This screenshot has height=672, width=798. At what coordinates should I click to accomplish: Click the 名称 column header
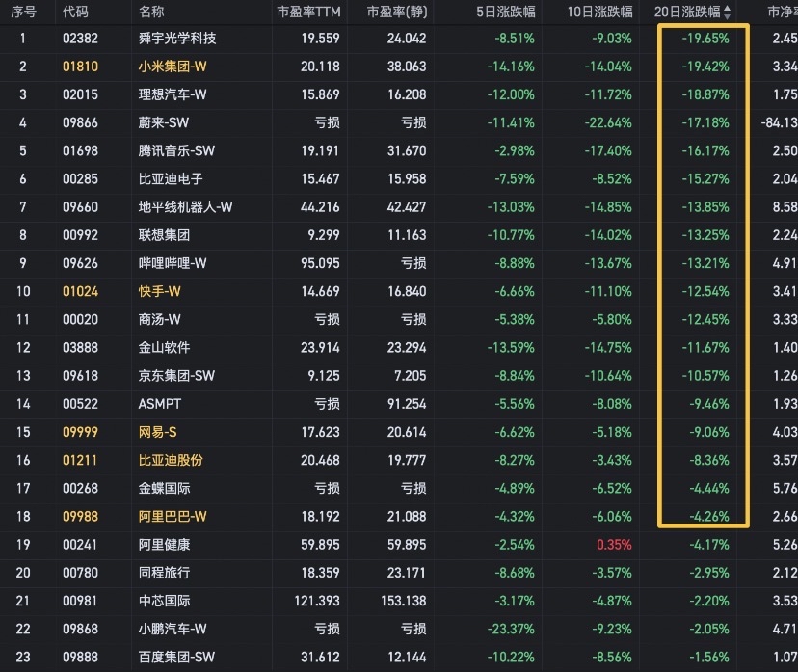tap(151, 12)
